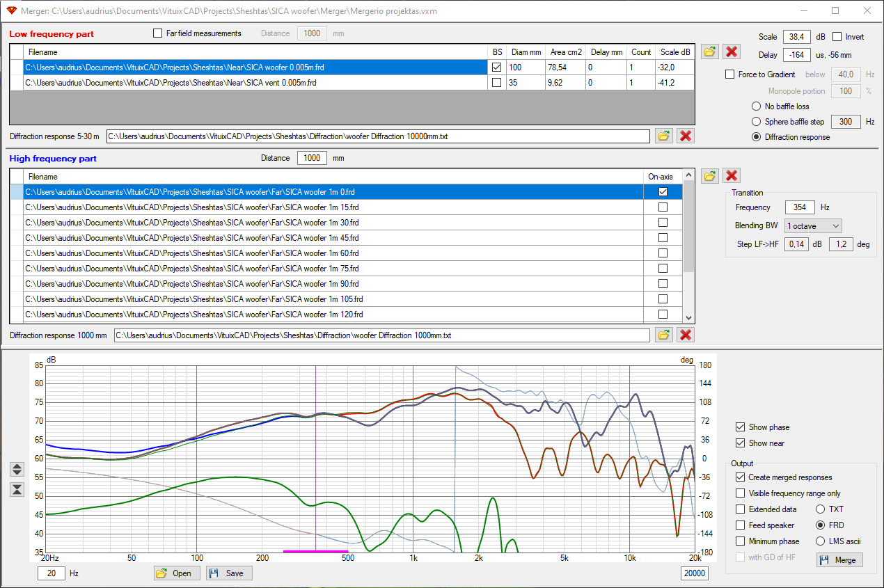Enable Visible frequency range only
Image resolution: width=884 pixels, height=588 pixels.
click(x=740, y=493)
